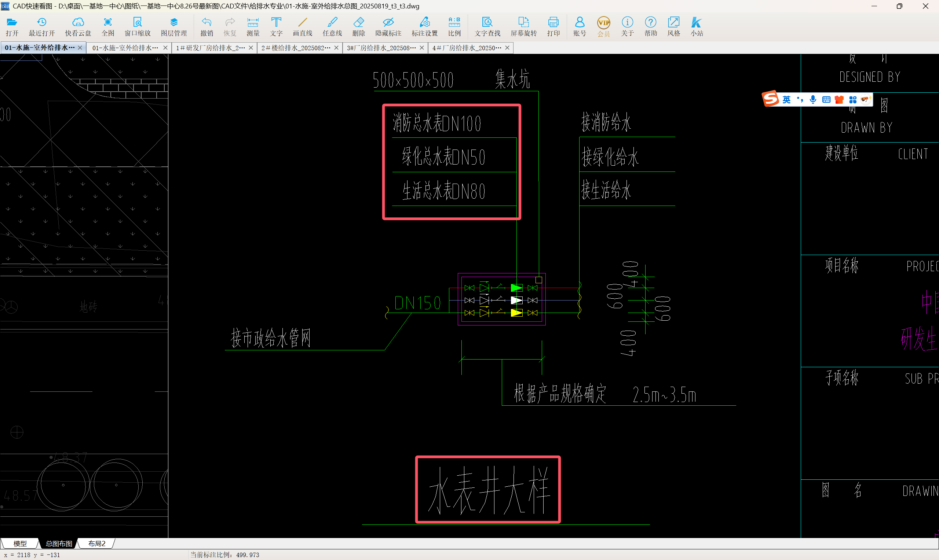939x560 pixels.
Task: Open the 打印 print dialog
Action: coord(553,27)
